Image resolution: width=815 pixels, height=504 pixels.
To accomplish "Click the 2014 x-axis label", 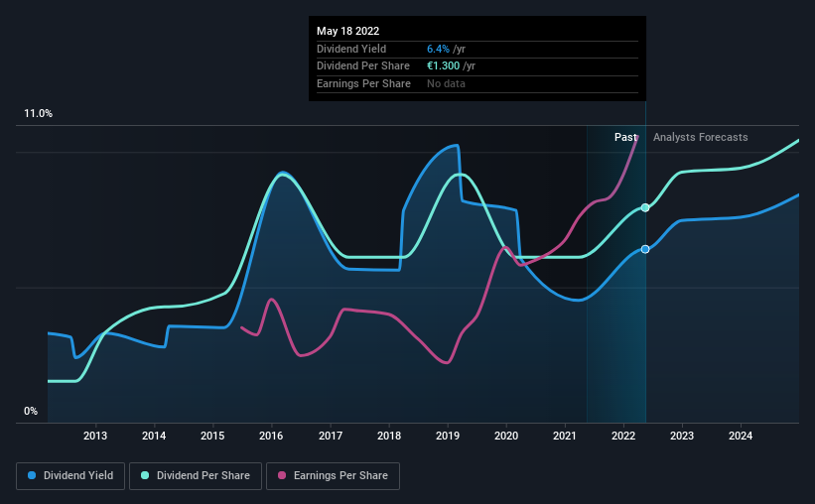I will (x=154, y=436).
